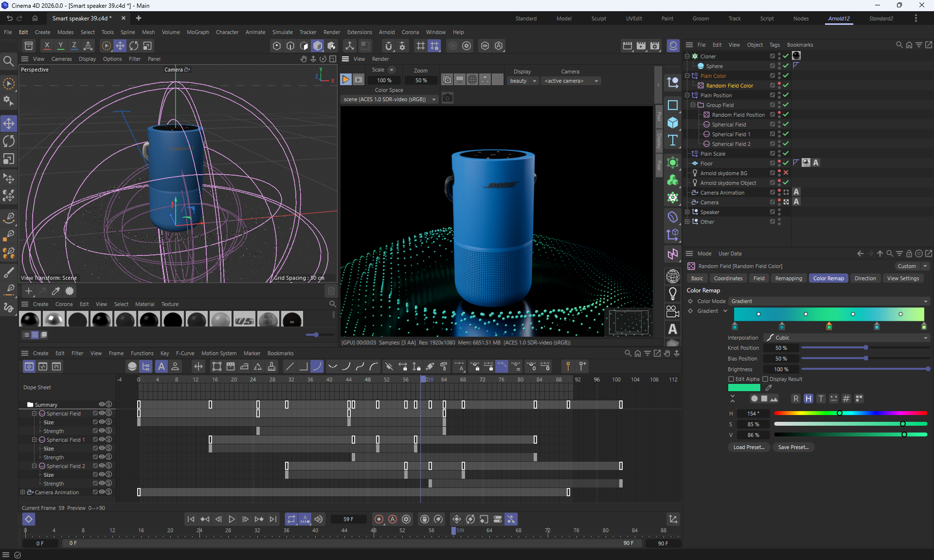Screen dimensions: 934x560
Task: Click the Save Preset... button
Action: click(793, 447)
